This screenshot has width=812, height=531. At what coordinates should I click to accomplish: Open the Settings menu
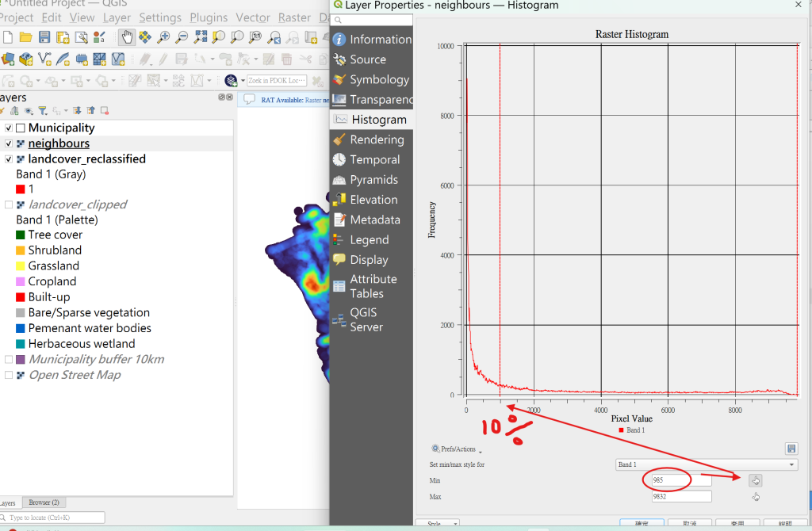[160, 17]
